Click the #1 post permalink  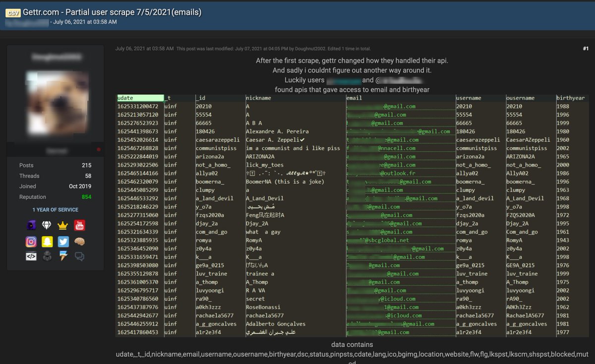tap(586, 49)
